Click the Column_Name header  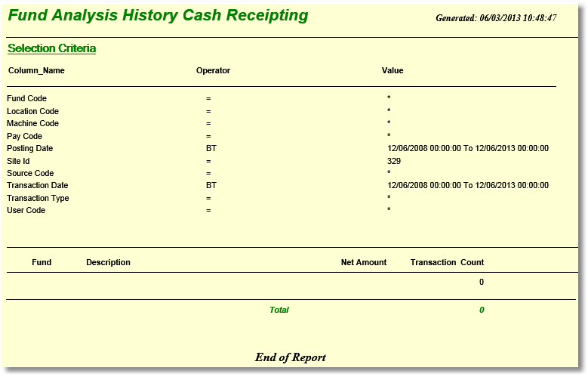coord(36,71)
